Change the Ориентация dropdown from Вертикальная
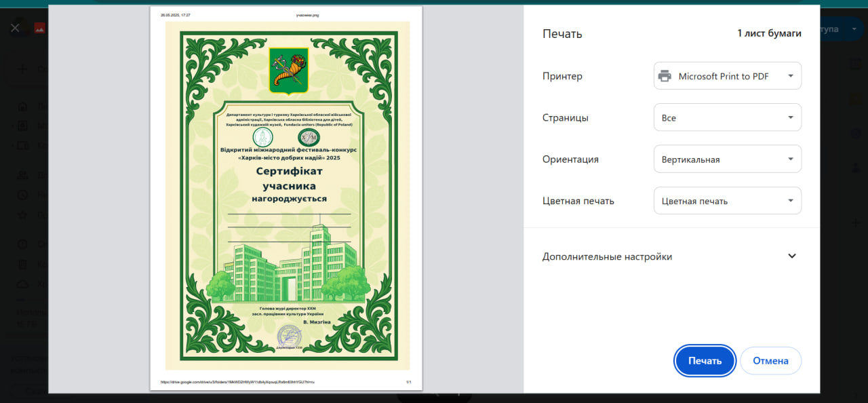 click(728, 159)
